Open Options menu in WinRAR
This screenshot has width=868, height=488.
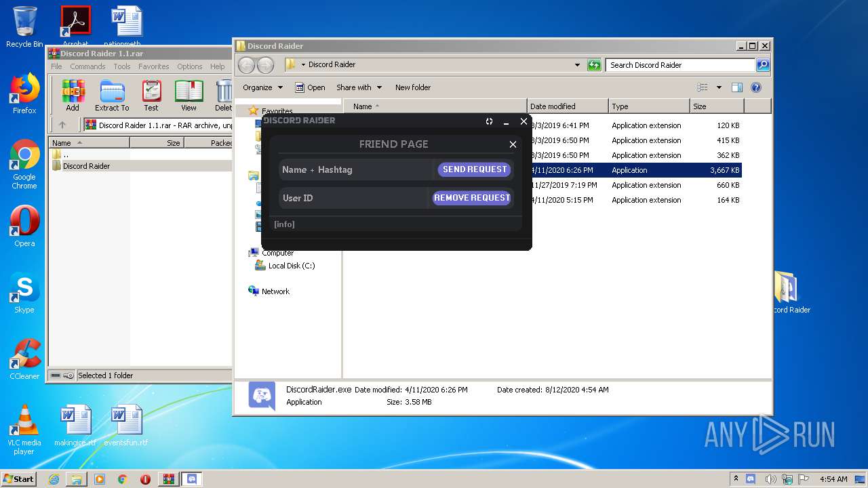190,66
